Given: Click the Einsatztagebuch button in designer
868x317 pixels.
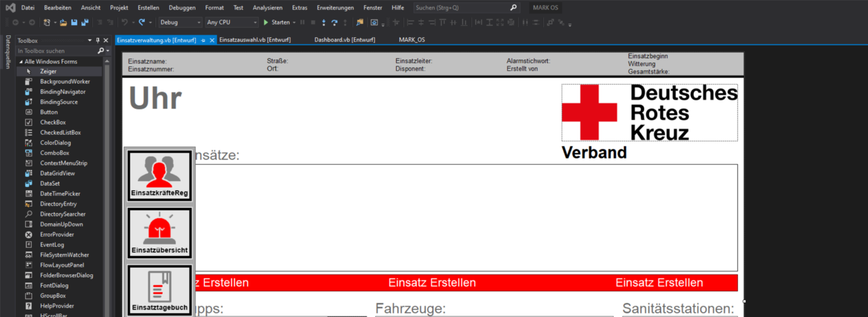Looking at the screenshot, I should pyautogui.click(x=160, y=291).
